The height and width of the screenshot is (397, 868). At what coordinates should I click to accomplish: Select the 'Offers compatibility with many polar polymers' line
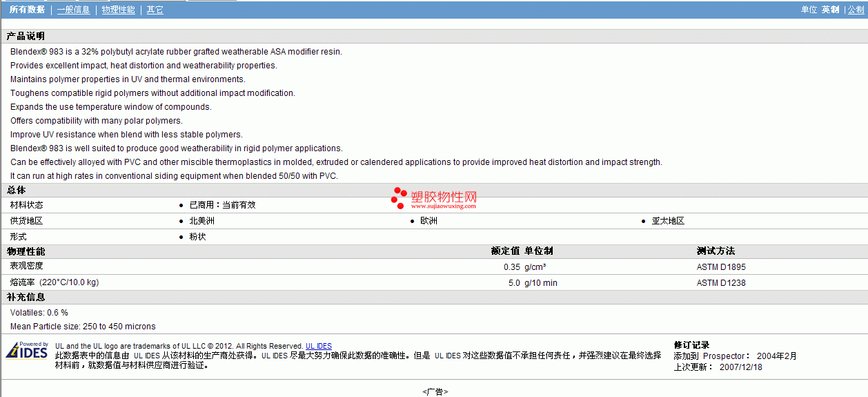(x=96, y=121)
